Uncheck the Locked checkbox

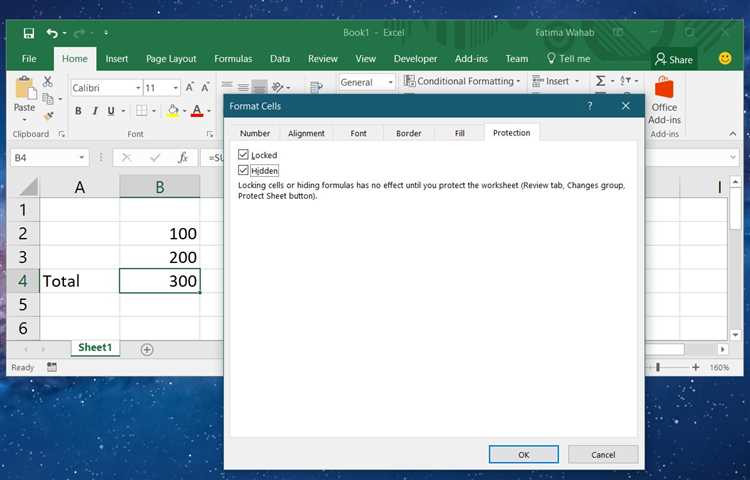tap(243, 154)
